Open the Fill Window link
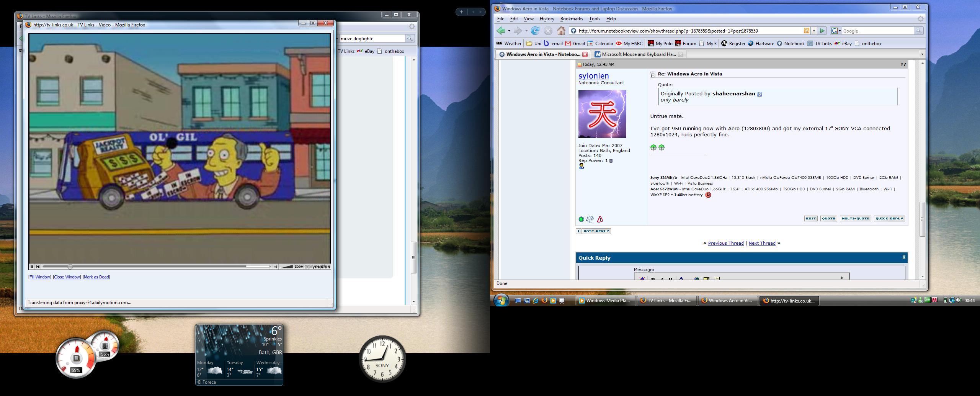 [x=40, y=277]
